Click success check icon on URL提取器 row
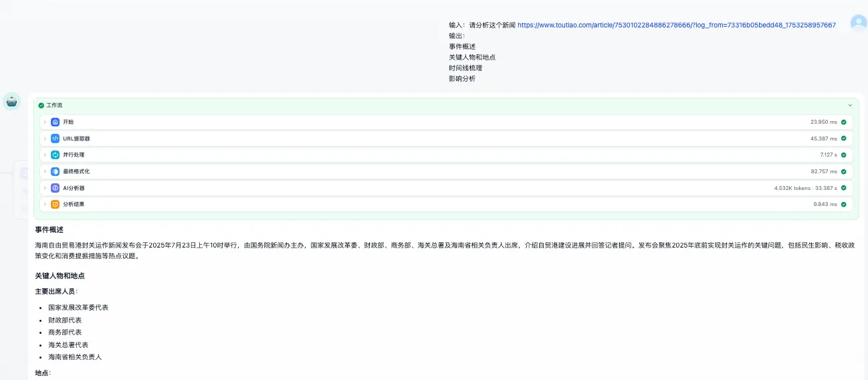This screenshot has height=380, width=868. 844,138
